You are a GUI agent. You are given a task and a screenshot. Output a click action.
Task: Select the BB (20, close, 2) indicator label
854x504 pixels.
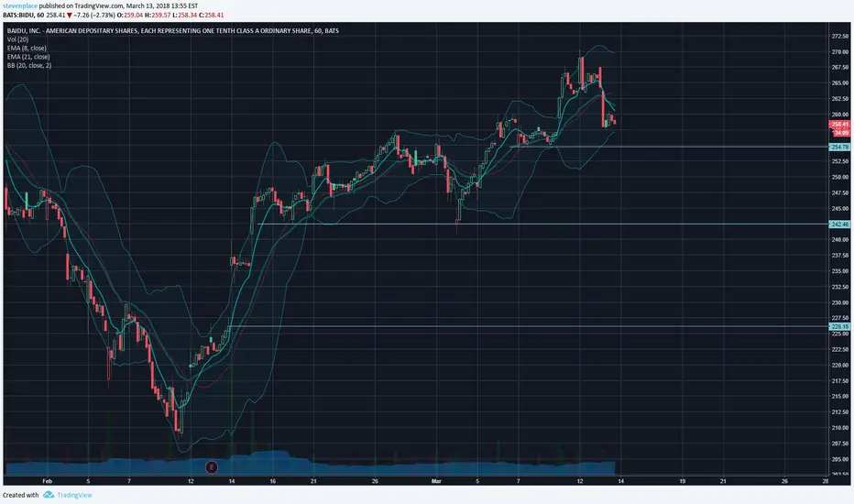coord(29,65)
